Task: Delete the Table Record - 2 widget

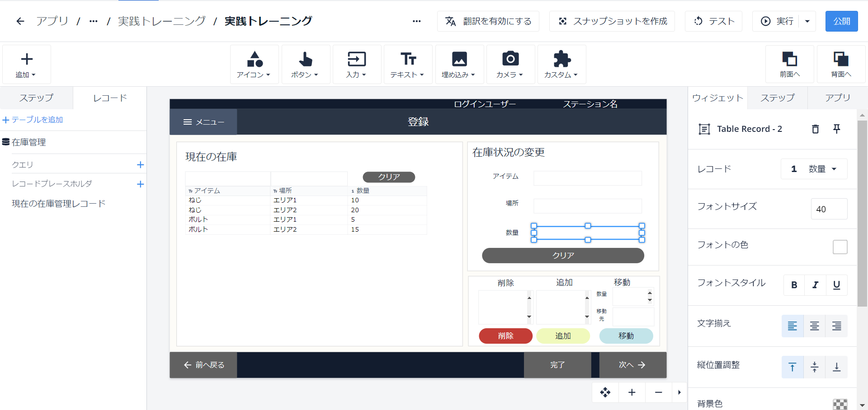Action: (x=816, y=129)
